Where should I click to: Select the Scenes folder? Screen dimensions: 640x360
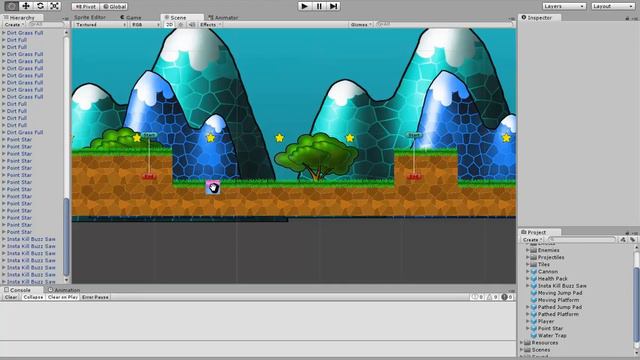tap(541, 350)
